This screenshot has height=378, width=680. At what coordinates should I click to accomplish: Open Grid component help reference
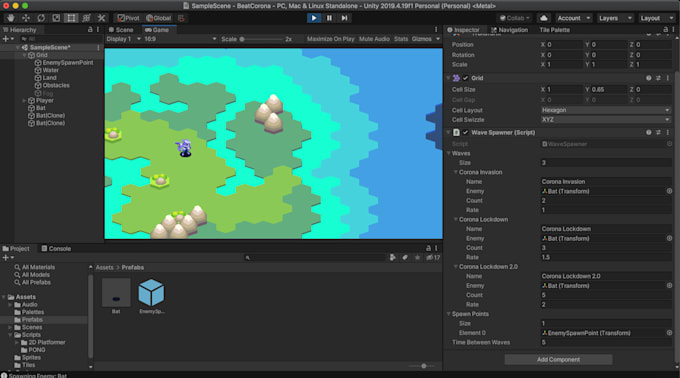648,78
